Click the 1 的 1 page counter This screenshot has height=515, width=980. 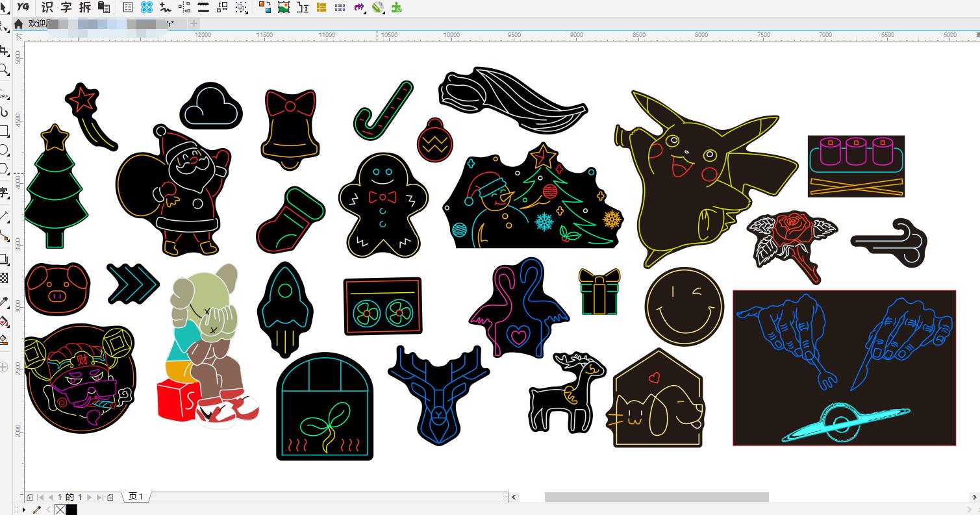(70, 497)
